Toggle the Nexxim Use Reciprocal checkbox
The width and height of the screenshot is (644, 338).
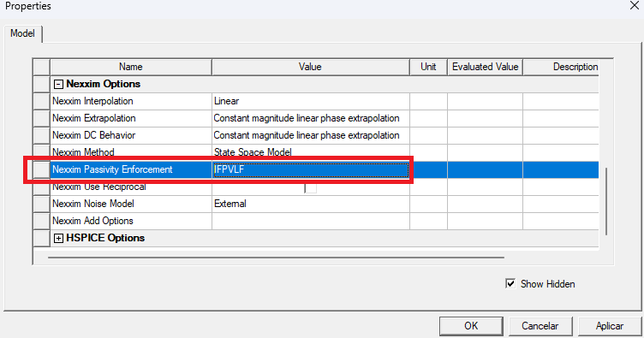(x=311, y=187)
